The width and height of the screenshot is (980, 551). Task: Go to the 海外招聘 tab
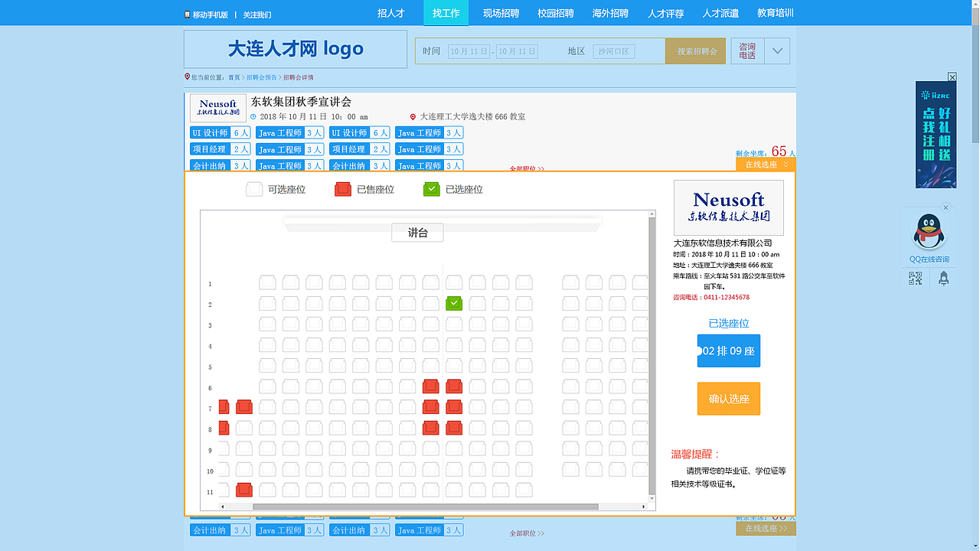click(x=610, y=13)
